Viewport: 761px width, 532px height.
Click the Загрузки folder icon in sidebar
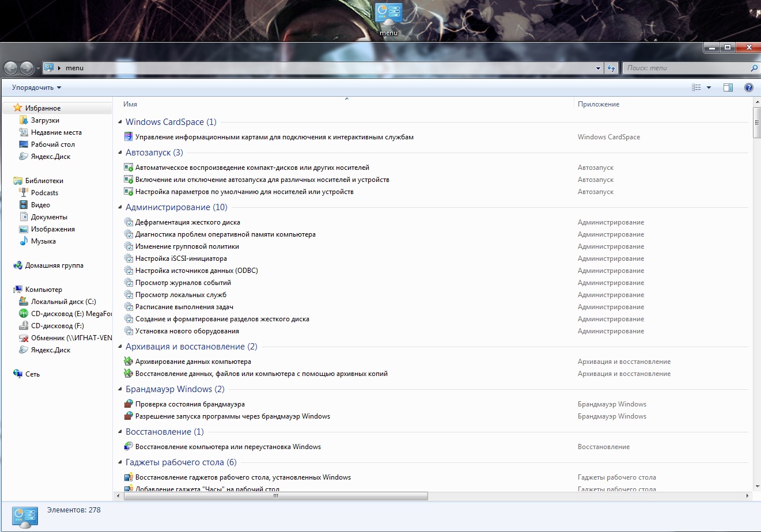coord(24,120)
